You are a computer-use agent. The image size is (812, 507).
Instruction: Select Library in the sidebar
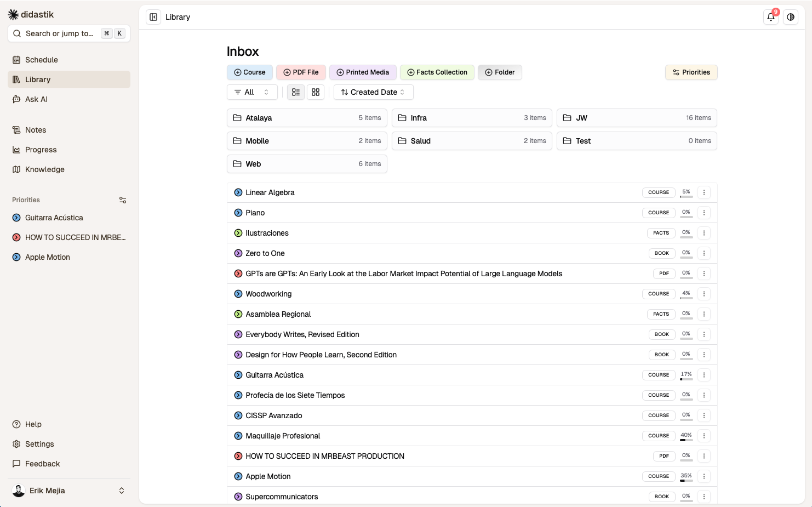point(69,79)
